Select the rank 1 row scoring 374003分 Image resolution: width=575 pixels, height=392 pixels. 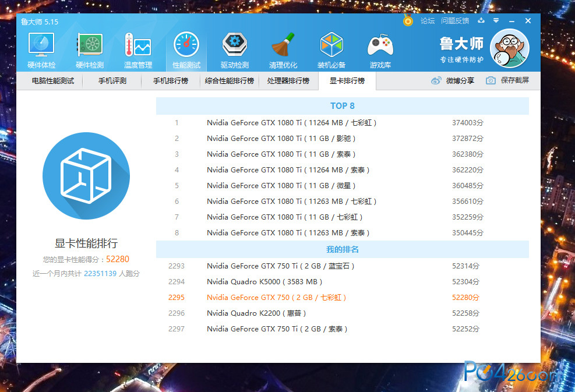pos(343,123)
